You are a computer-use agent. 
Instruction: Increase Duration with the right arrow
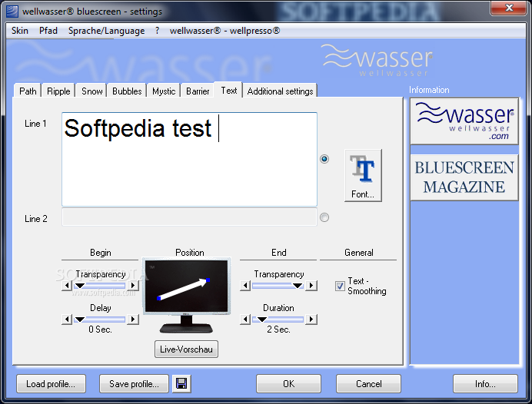(x=311, y=319)
